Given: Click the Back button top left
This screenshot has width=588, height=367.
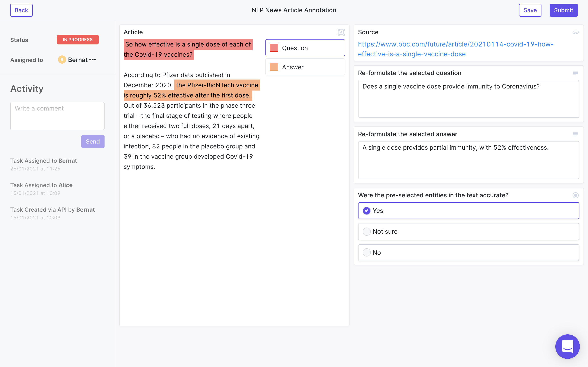Looking at the screenshot, I should (22, 10).
